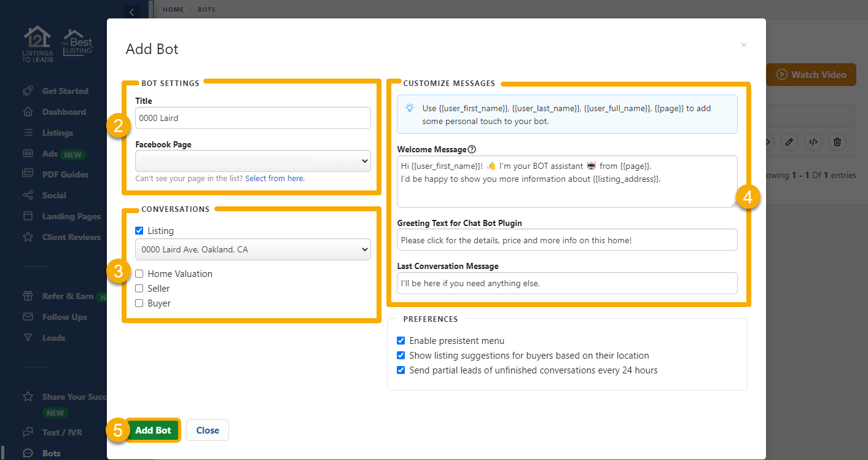The width and height of the screenshot is (868, 460).
Task: Click the Select from here link
Action: (x=275, y=179)
